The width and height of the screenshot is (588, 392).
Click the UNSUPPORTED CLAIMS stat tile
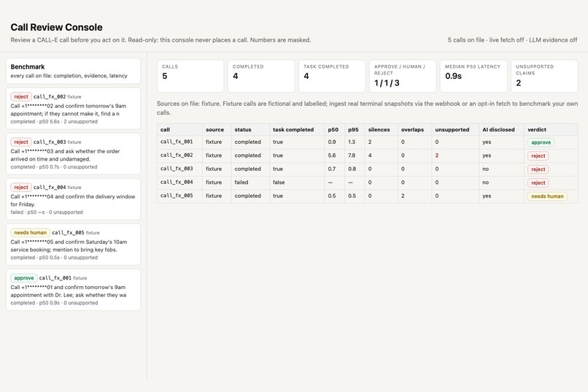pos(544,76)
